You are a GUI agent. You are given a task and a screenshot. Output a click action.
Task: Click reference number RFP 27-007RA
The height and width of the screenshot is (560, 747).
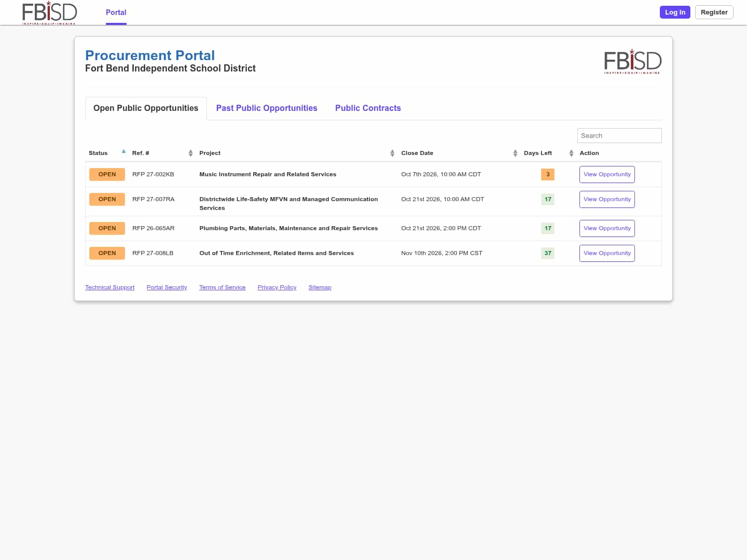tap(153, 200)
